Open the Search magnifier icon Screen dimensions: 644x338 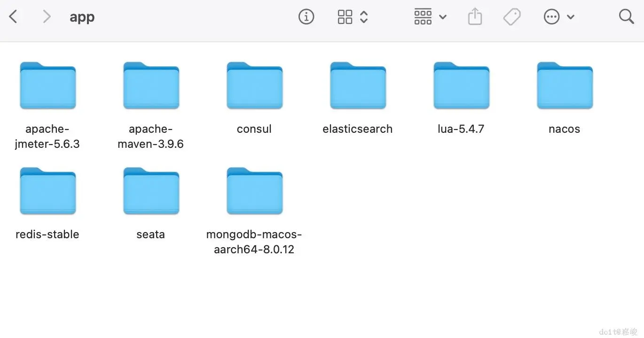(627, 17)
